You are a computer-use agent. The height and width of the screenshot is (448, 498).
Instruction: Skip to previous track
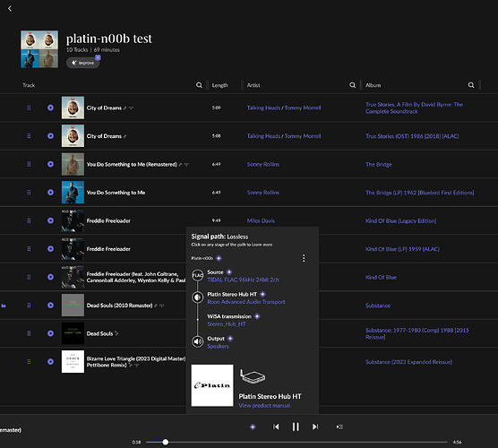(276, 426)
